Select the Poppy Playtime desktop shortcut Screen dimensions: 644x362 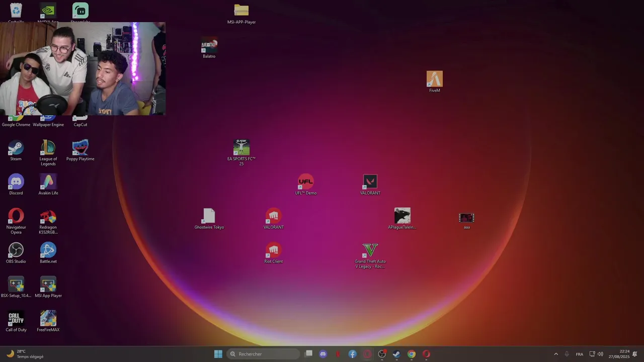pyautogui.click(x=80, y=150)
